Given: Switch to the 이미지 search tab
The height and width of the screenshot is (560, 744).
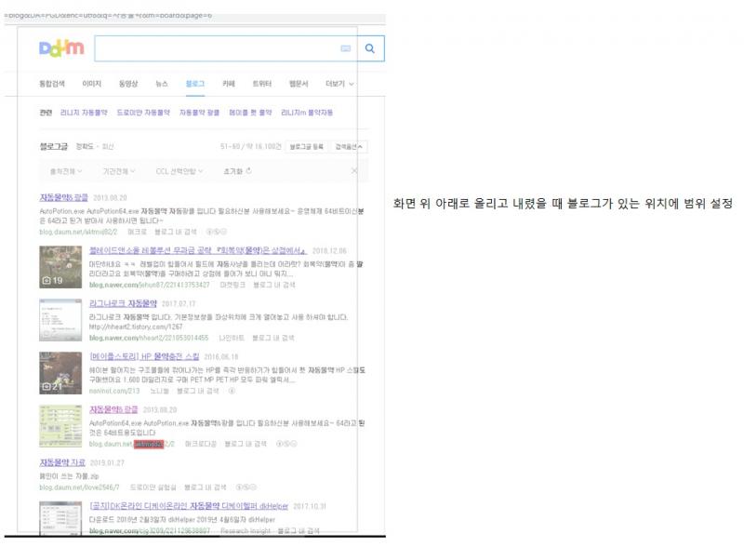Looking at the screenshot, I should [92, 84].
